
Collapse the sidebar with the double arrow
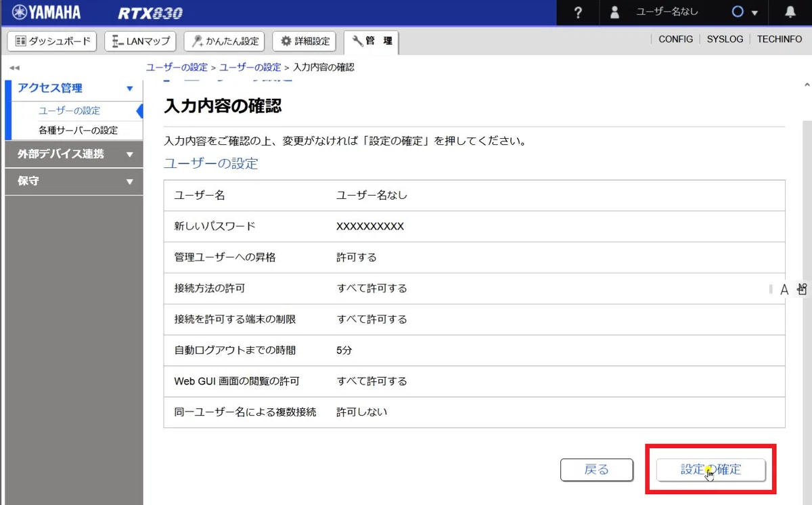point(14,68)
